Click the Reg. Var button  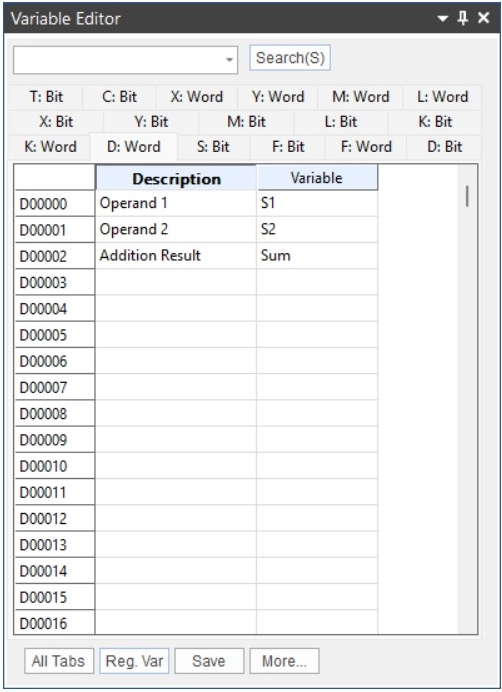(x=134, y=661)
